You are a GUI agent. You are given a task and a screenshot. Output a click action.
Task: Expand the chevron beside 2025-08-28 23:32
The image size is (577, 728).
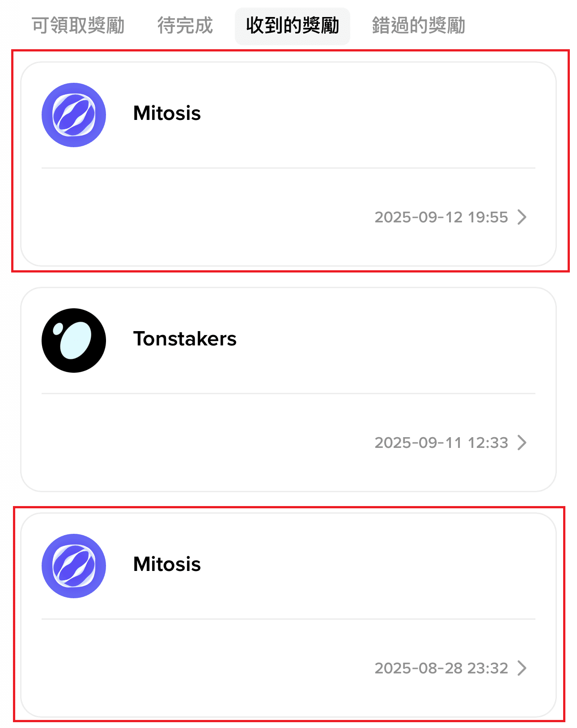click(x=522, y=668)
